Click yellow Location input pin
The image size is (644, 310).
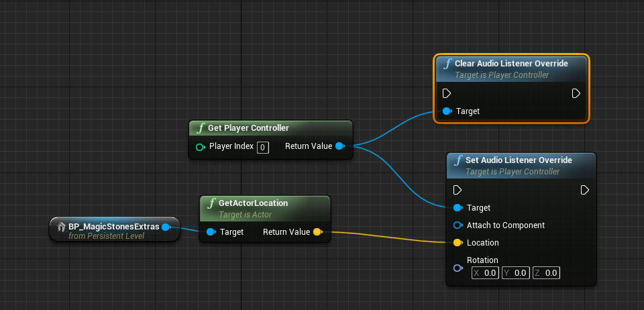click(x=458, y=243)
